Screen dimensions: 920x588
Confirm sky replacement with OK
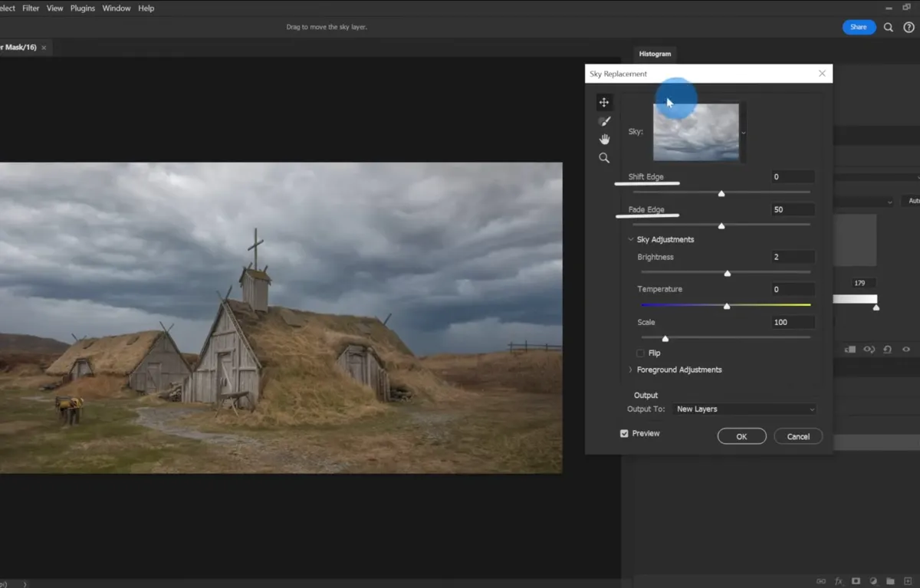click(741, 435)
